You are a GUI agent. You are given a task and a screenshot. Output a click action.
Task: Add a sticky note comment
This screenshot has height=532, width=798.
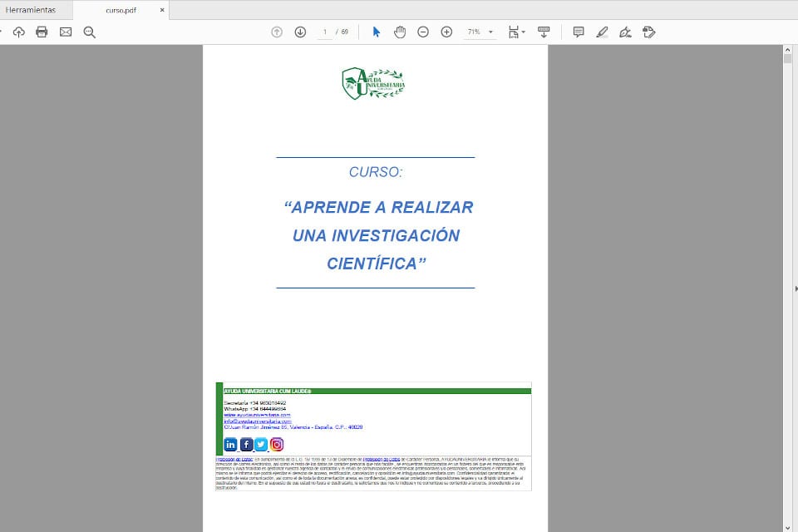[x=579, y=32]
